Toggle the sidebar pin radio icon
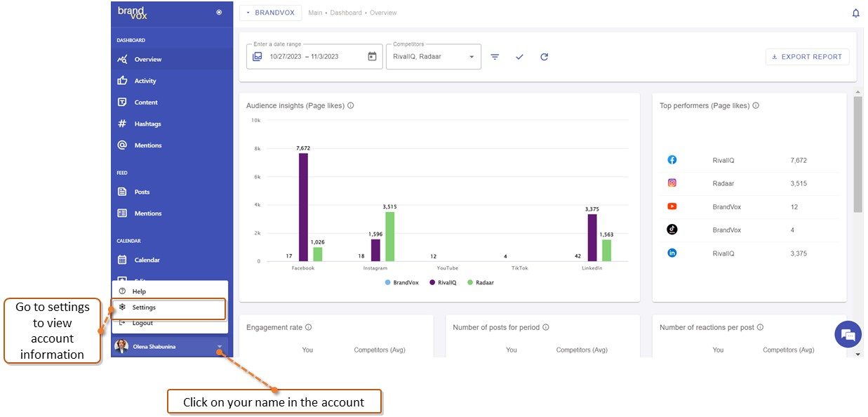Image resolution: width=868 pixels, height=417 pixels. [219, 13]
